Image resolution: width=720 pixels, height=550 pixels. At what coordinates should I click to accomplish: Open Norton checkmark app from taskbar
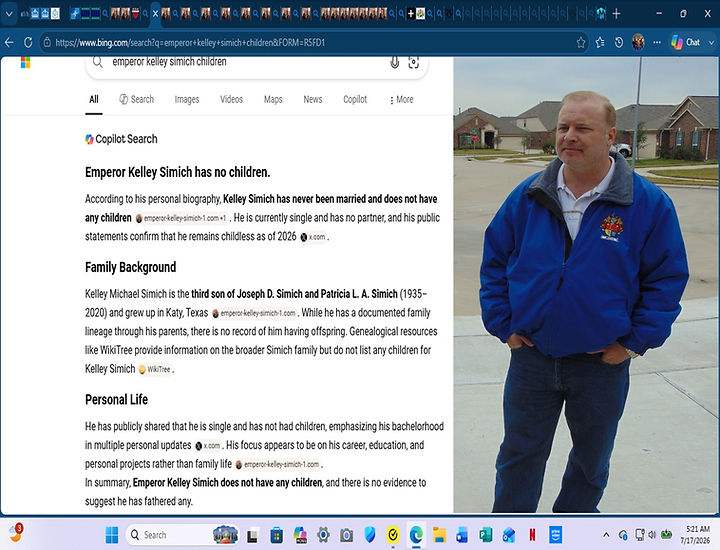click(x=393, y=535)
